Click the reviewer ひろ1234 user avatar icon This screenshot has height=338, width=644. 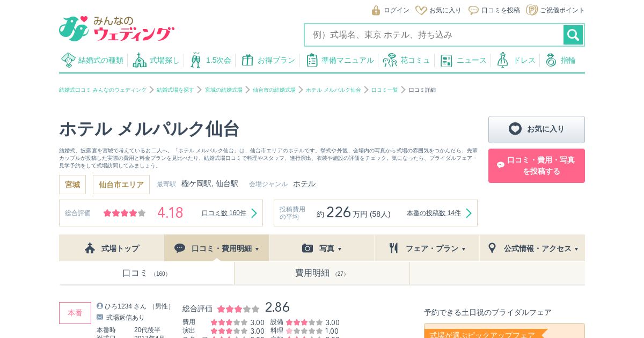tap(100, 306)
